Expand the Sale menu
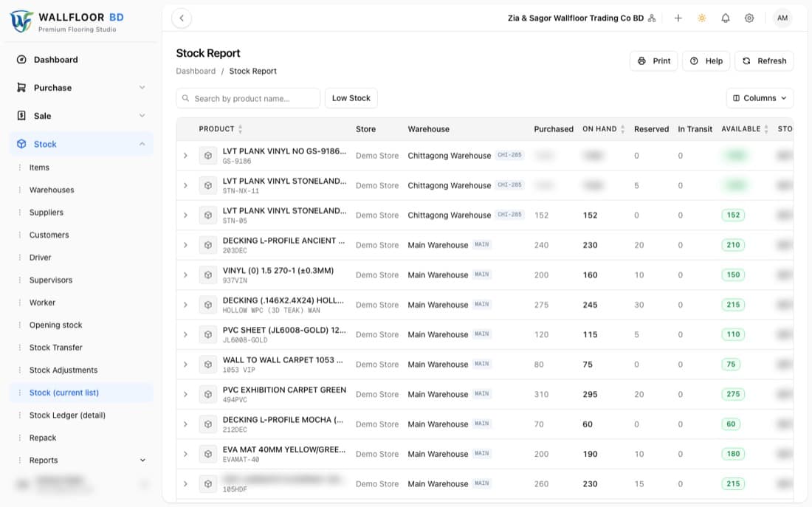 click(81, 115)
